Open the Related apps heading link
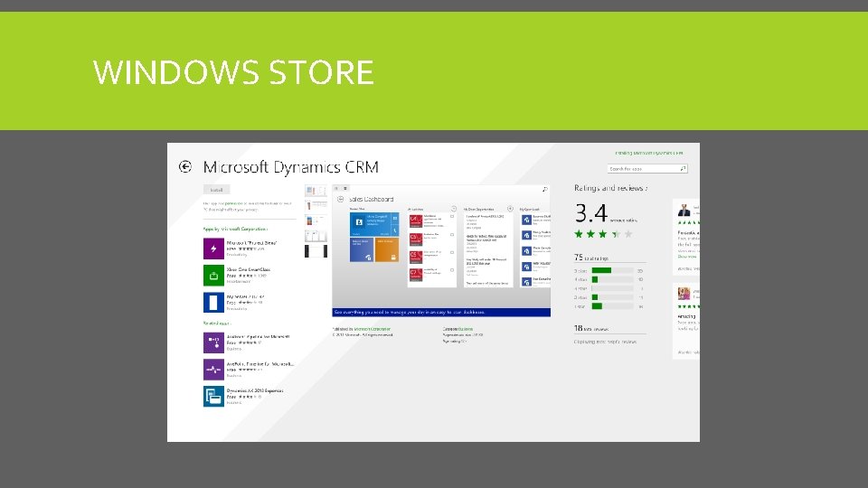This screenshot has height=488, width=868. [216, 324]
